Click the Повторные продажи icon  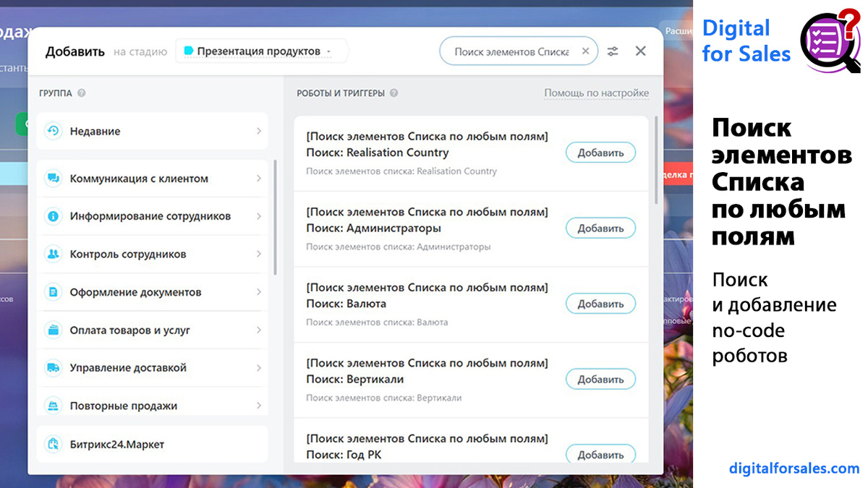[x=53, y=406]
